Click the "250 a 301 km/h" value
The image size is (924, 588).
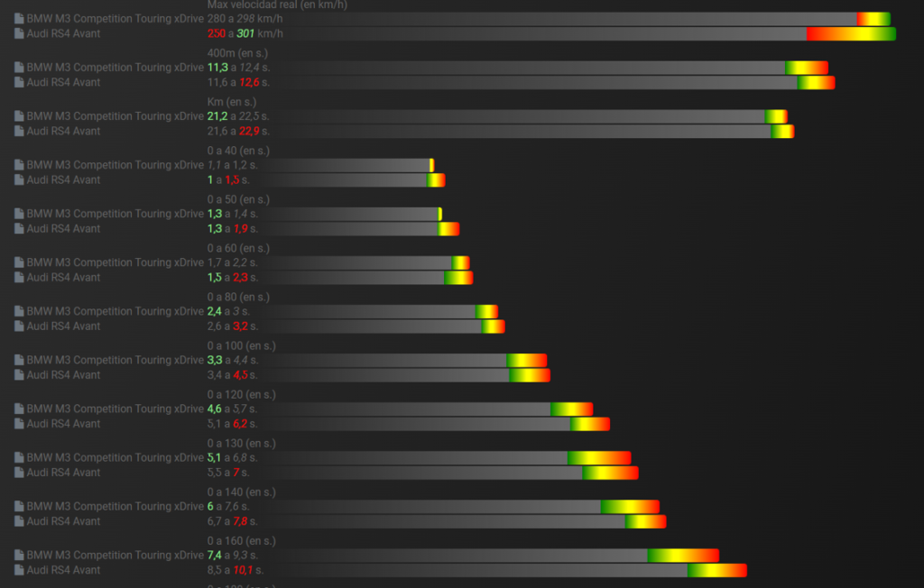tap(245, 33)
